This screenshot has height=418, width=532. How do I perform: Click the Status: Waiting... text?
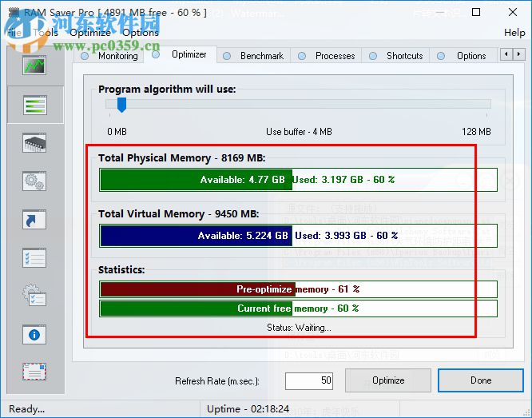click(299, 328)
